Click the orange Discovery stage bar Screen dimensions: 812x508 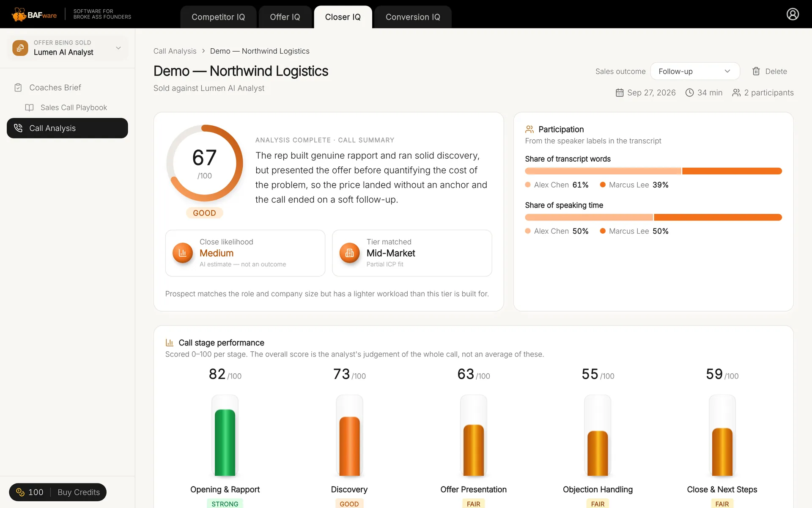tap(349, 446)
